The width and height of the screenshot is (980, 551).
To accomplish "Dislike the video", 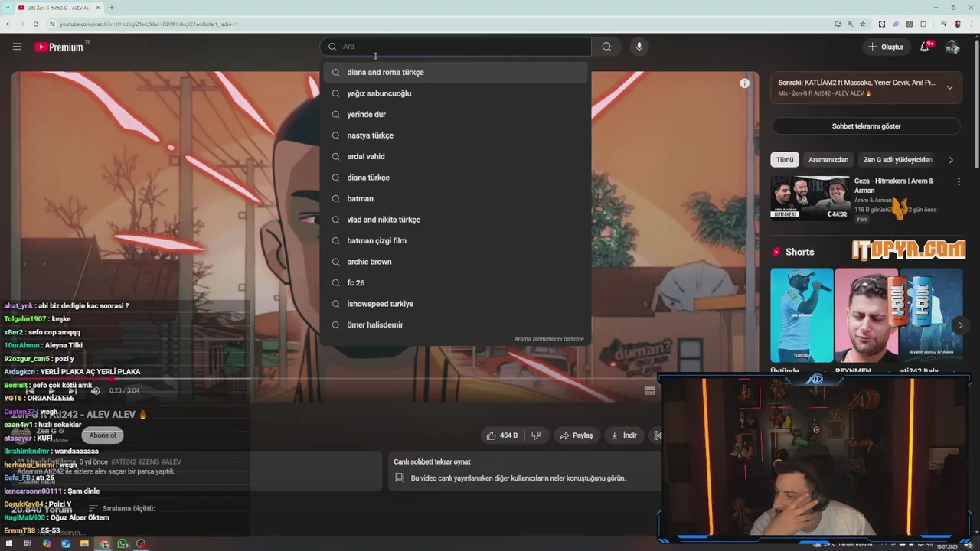I will 536,435.
